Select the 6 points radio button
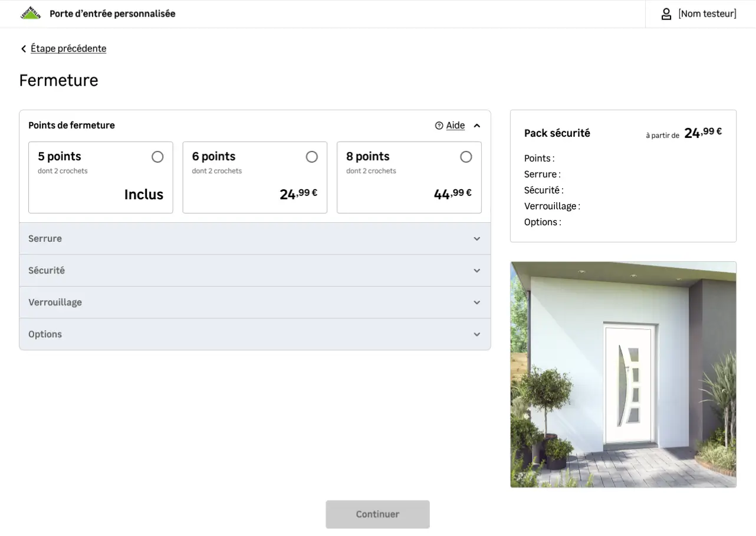Viewport: 756px width, 536px height. pos(312,157)
